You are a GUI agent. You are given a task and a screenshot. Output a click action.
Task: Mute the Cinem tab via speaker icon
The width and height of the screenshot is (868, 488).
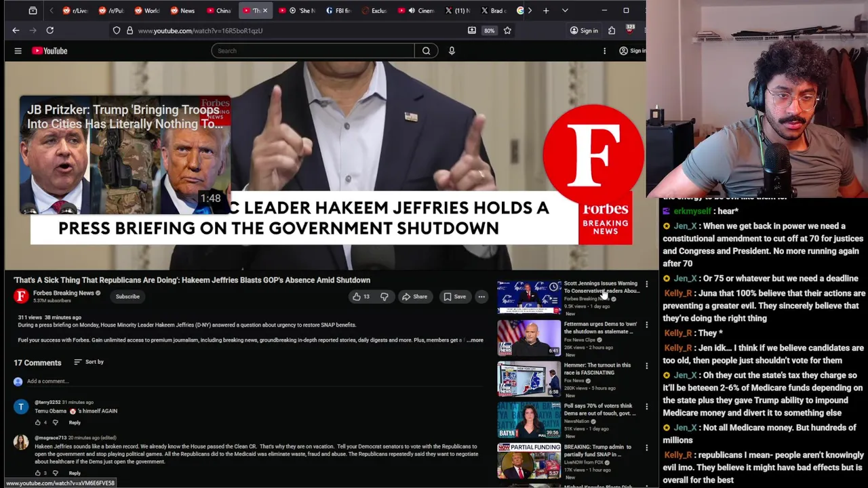tap(412, 10)
